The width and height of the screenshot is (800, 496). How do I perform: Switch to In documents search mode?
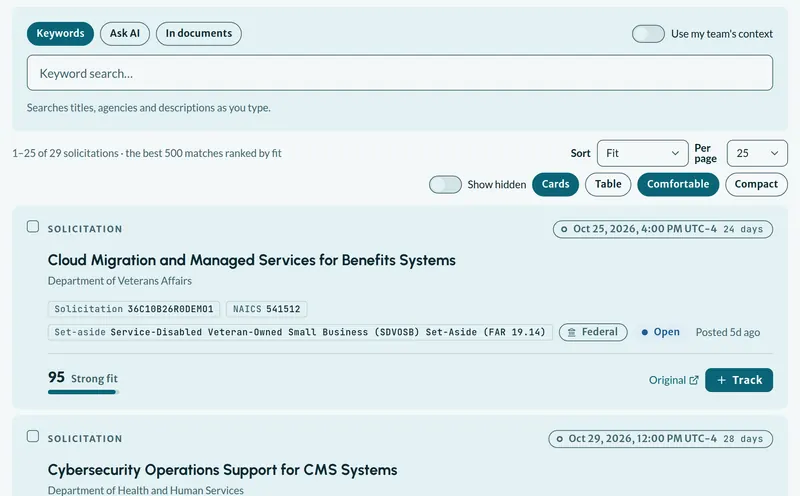point(199,34)
